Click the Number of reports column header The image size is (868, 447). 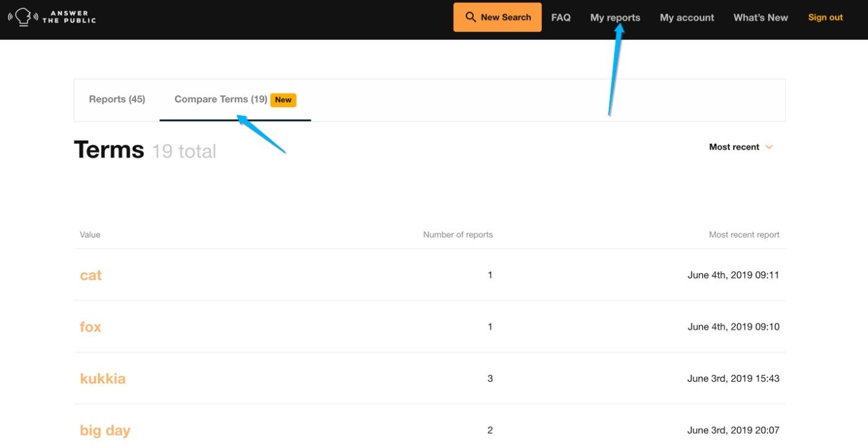pos(458,234)
